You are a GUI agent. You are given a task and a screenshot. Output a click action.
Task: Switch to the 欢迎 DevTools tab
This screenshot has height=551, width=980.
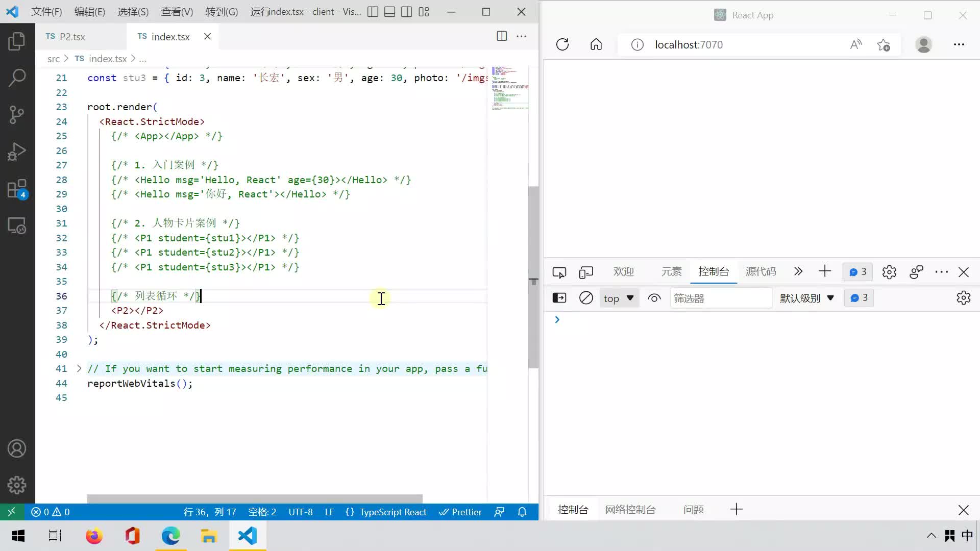tap(623, 271)
